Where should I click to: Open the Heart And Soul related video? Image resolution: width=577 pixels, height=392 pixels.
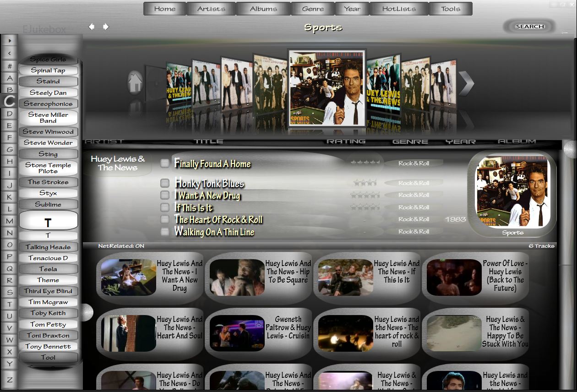150,333
